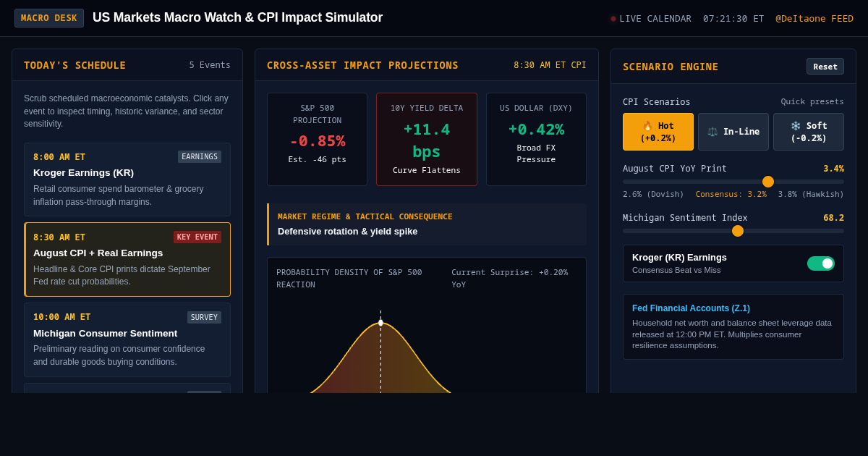Click the 'Est. -46 pts' text
868x456 pixels.
317,160
